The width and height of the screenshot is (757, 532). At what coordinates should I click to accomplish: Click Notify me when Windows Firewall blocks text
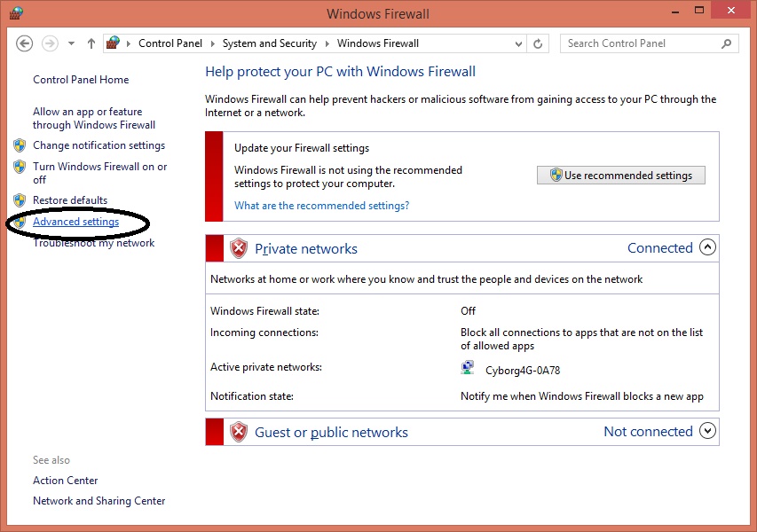coord(582,396)
